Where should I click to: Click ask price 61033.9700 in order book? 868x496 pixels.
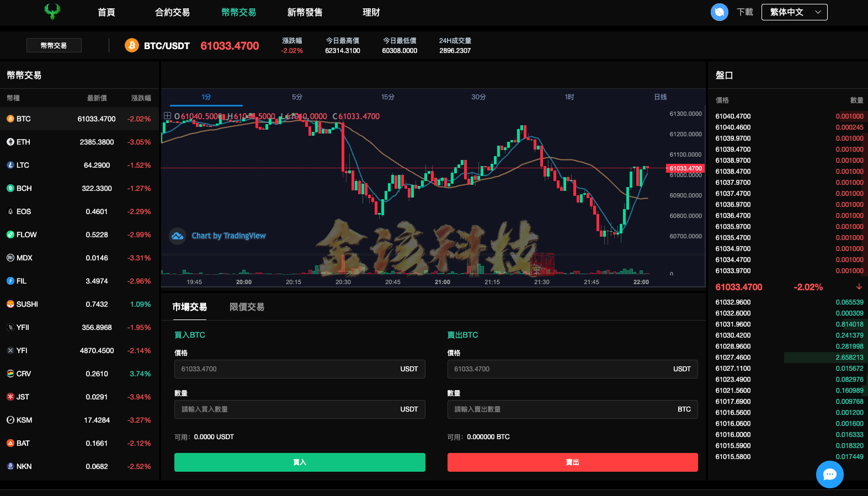coord(733,271)
